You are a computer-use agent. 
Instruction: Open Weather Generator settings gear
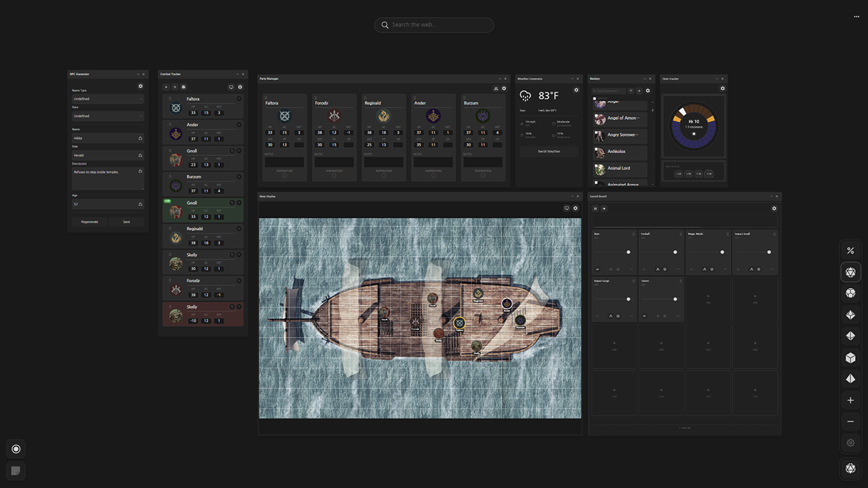click(x=576, y=89)
